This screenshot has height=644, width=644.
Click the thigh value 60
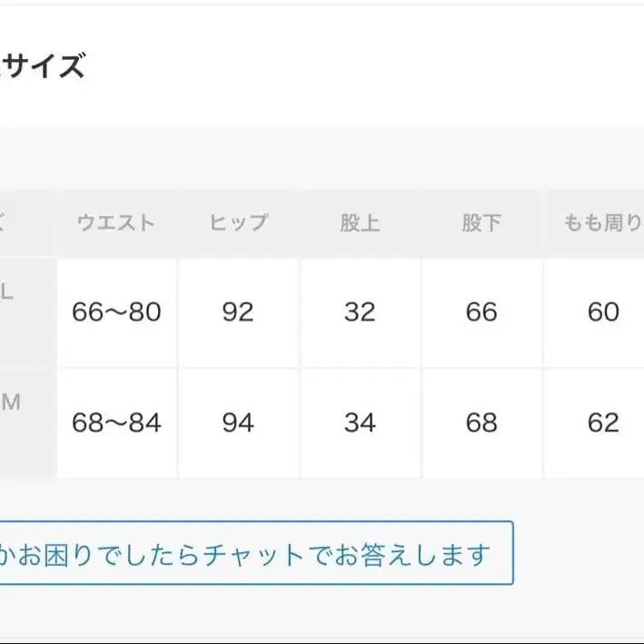603,312
